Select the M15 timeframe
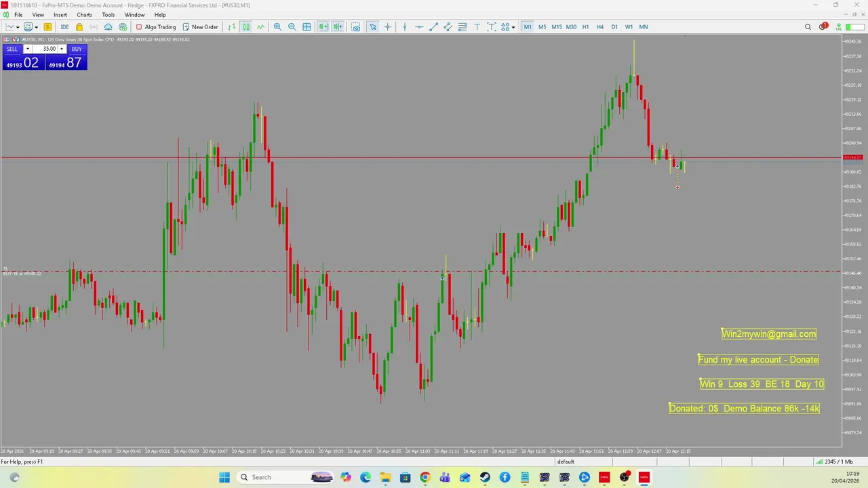 (x=556, y=27)
